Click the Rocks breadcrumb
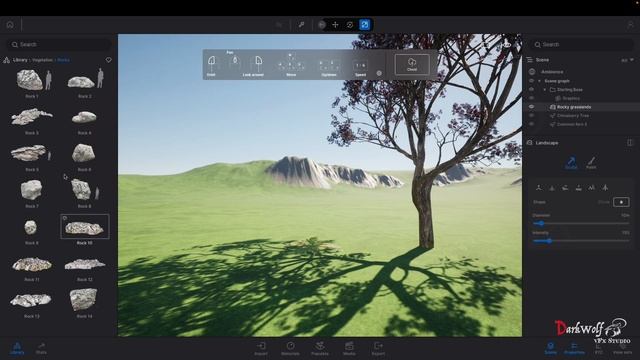 pyautogui.click(x=63, y=60)
